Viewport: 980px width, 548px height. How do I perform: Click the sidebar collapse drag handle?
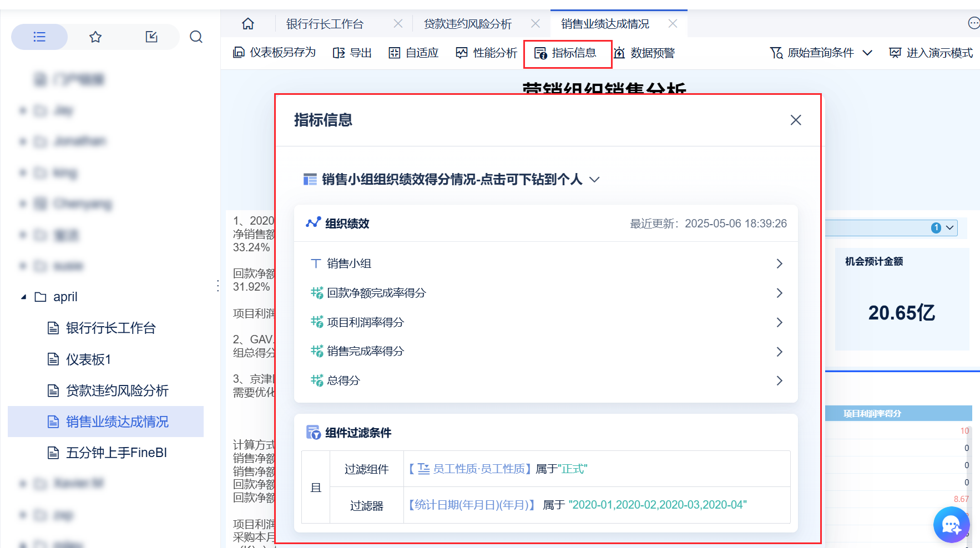[x=218, y=286]
